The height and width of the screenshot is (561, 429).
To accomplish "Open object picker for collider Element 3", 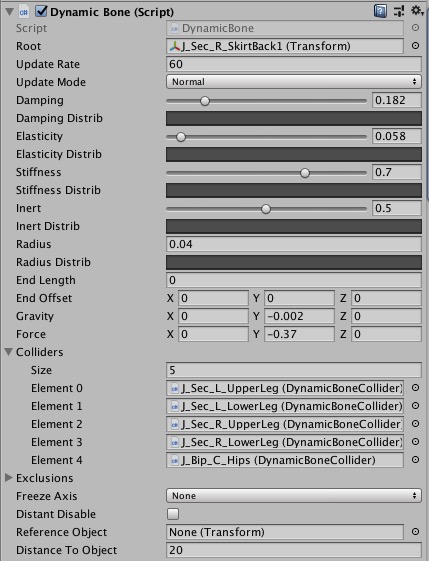I will pyautogui.click(x=415, y=442).
